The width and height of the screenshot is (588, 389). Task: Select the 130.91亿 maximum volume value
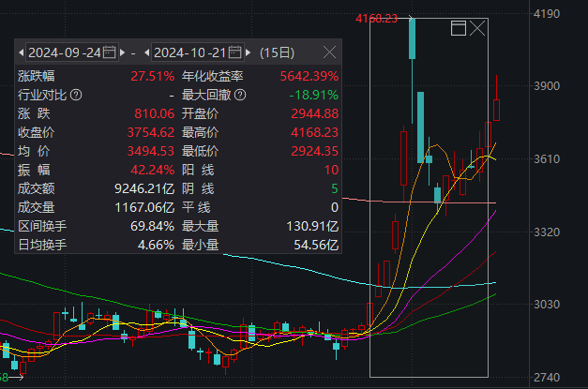click(x=312, y=226)
